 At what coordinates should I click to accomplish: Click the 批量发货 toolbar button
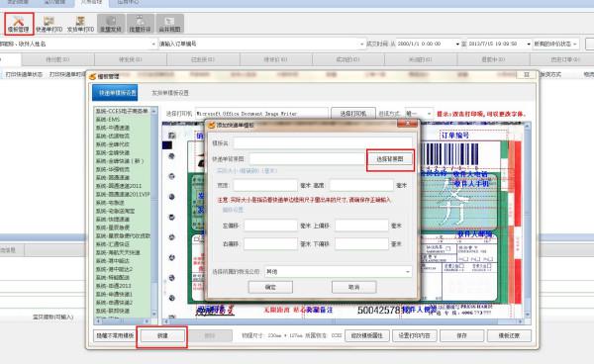[x=111, y=24]
